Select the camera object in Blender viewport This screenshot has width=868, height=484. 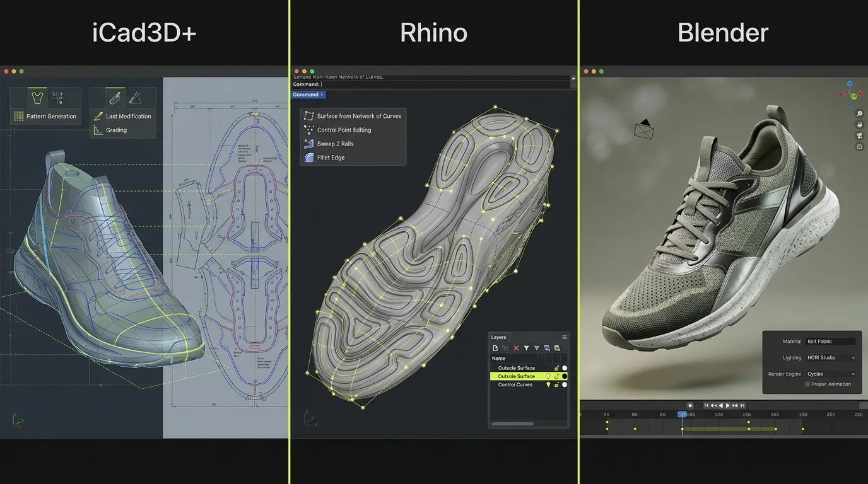[x=643, y=129]
